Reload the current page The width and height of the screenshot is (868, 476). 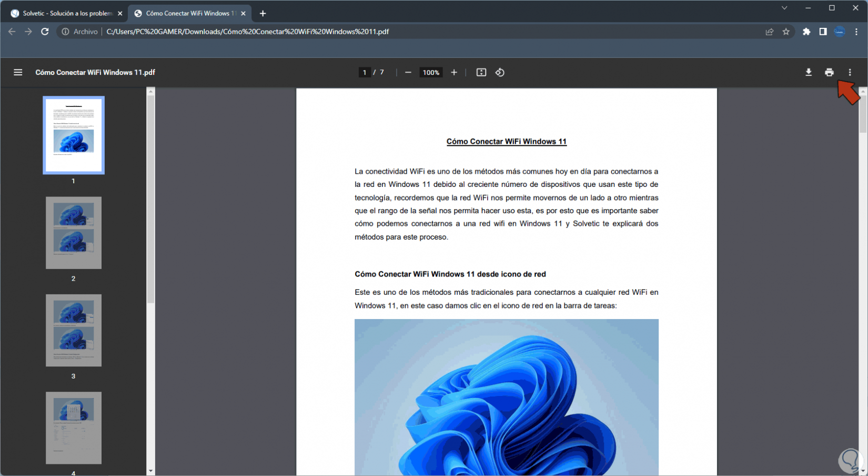[45, 32]
